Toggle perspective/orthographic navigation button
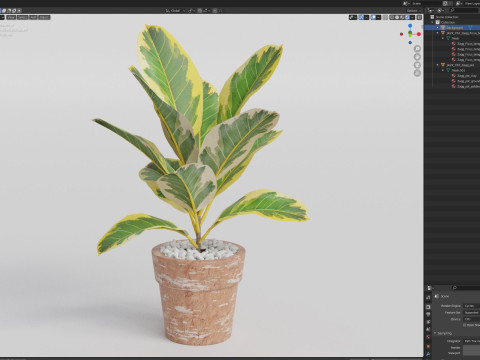 click(417, 73)
